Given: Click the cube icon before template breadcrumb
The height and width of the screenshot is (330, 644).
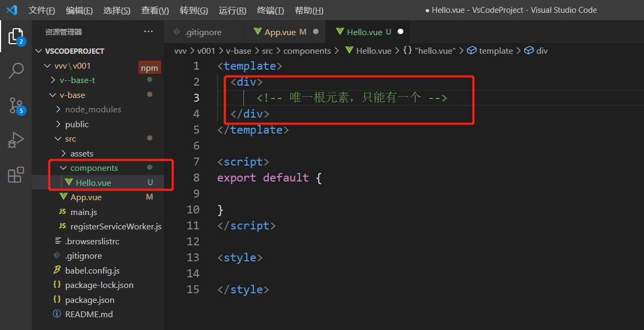Looking at the screenshot, I should coord(472,51).
